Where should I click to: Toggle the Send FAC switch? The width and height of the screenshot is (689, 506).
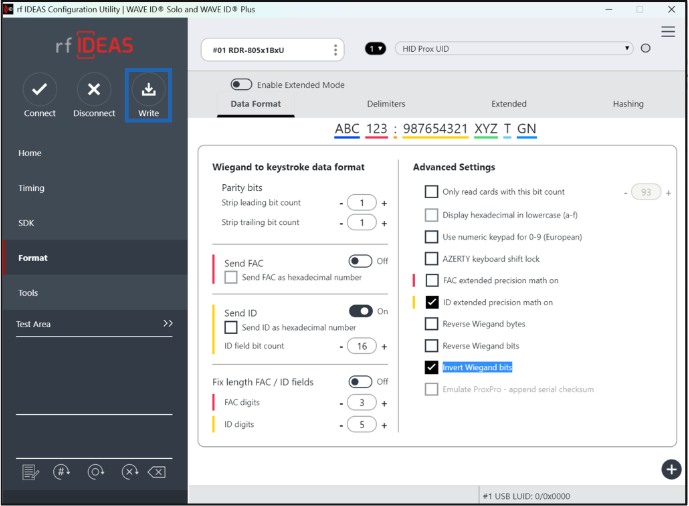(x=360, y=261)
